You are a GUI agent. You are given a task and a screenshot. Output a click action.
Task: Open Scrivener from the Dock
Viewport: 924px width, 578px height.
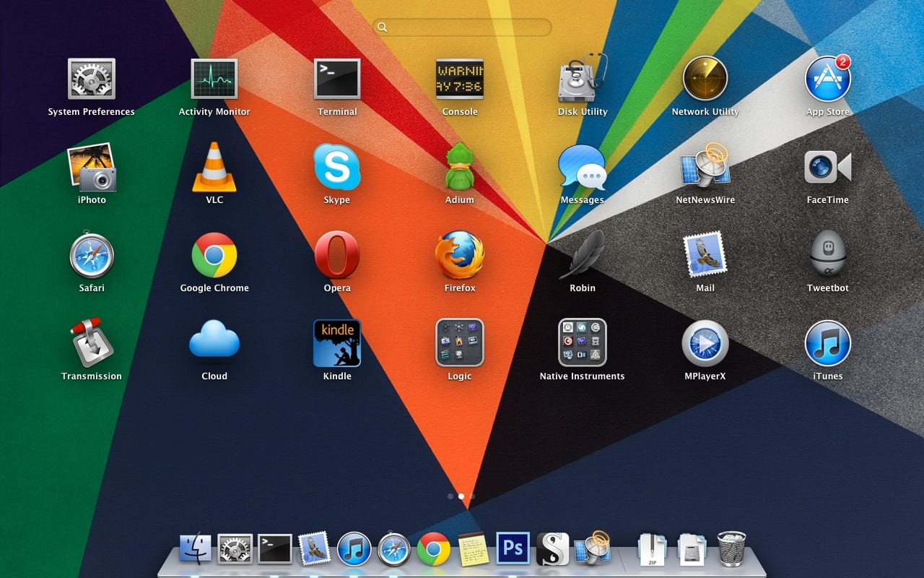552,549
